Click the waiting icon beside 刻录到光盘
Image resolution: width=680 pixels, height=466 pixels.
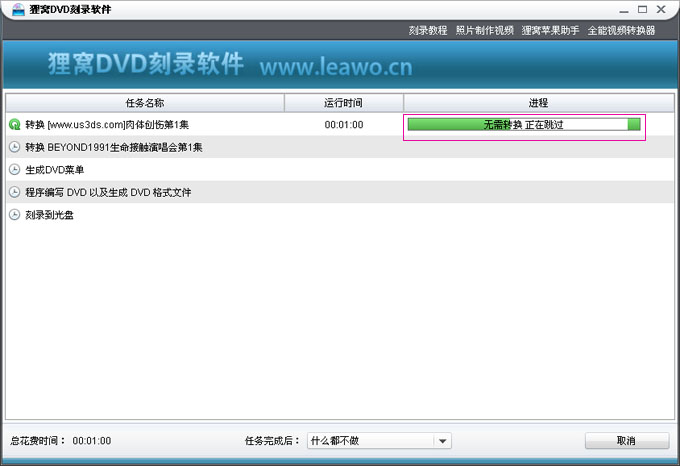15,215
